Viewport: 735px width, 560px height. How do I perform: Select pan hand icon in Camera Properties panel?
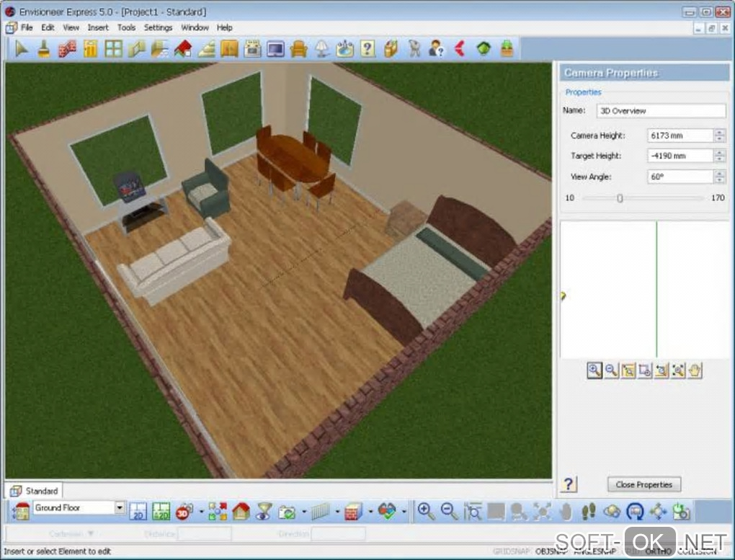(695, 370)
